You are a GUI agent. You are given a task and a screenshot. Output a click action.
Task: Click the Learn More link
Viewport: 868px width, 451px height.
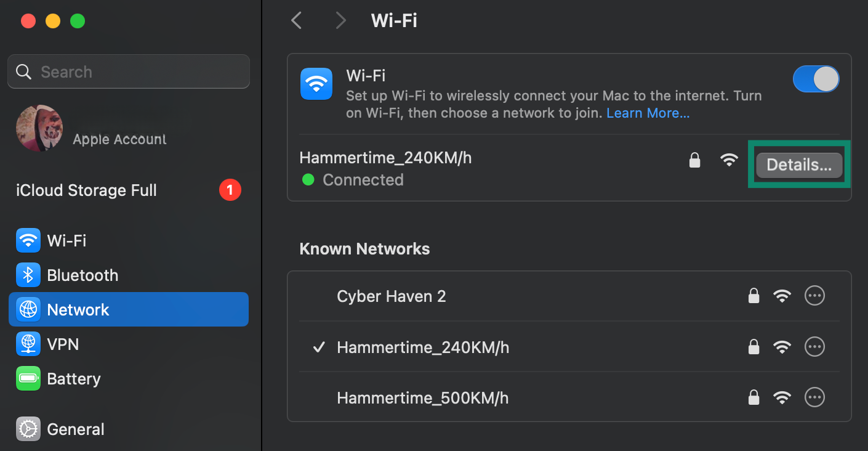click(x=647, y=113)
